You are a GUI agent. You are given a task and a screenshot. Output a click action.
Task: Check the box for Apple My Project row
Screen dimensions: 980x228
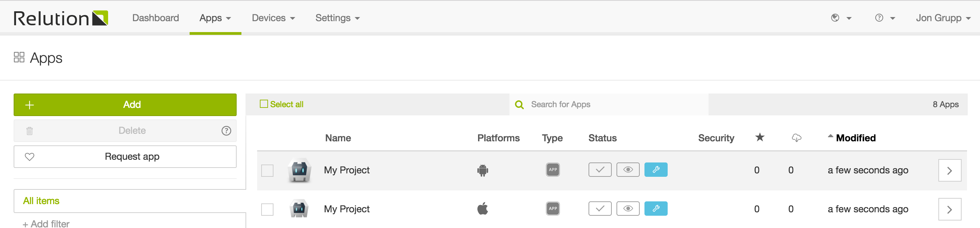(x=267, y=209)
